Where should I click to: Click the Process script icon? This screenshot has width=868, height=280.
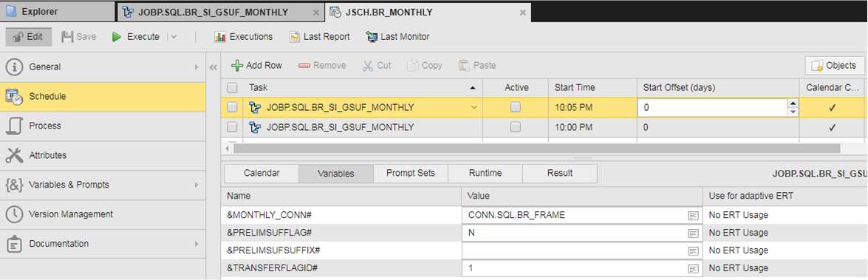click(14, 126)
